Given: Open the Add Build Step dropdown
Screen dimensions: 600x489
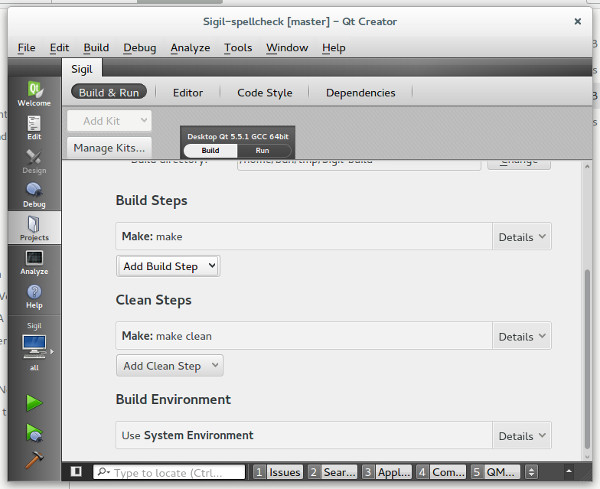Looking at the screenshot, I should tap(168, 266).
